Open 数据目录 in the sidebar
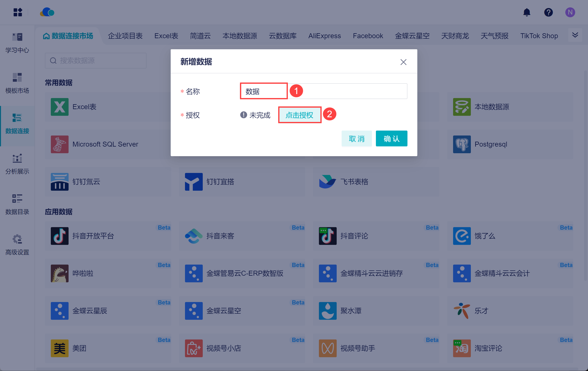The image size is (588, 371). tap(17, 204)
